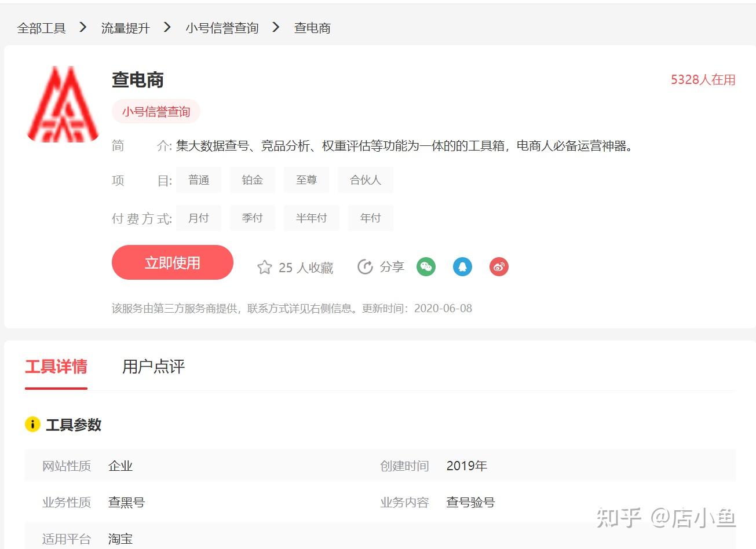Click the yellow info icon beside 工具参数
The height and width of the screenshot is (549, 756).
tap(32, 424)
